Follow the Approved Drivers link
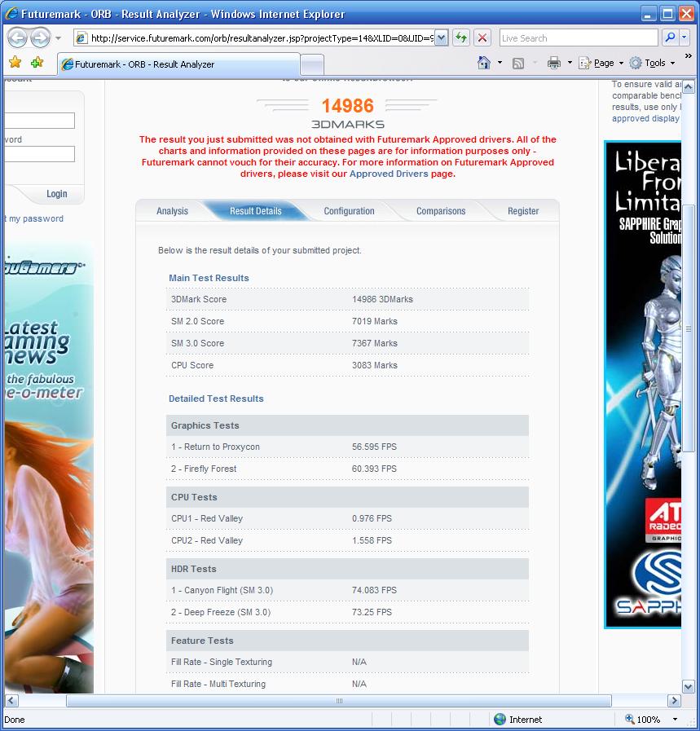The image size is (700, 731). [389, 174]
